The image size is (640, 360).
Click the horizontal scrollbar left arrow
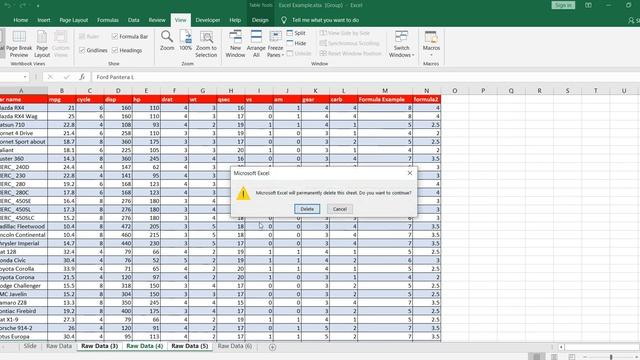pyautogui.click(x=561, y=347)
